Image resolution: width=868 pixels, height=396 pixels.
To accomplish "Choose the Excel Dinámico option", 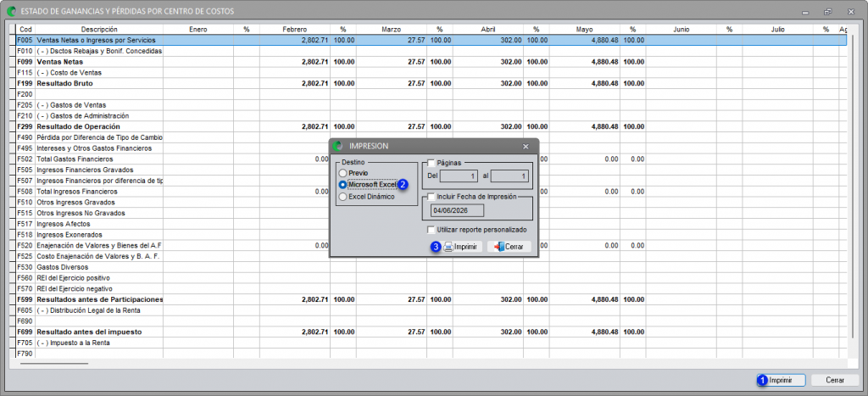I will [x=343, y=196].
